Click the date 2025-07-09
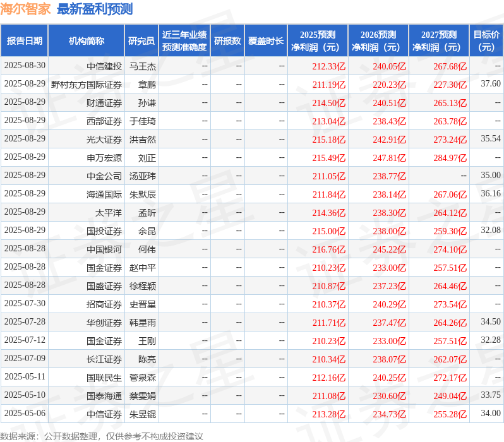Screen dimensions: 504x442 pos(25,359)
